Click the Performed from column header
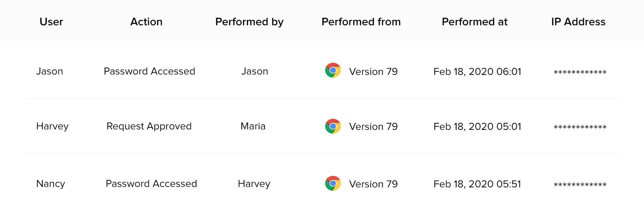The width and height of the screenshot is (644, 220). coord(361,22)
